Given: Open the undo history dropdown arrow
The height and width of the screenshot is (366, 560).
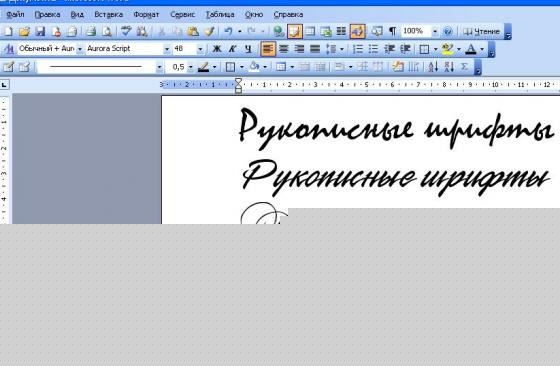Looking at the screenshot, I should point(239,31).
